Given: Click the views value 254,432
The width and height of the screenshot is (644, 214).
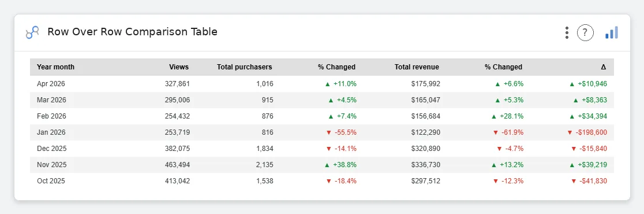Looking at the screenshot, I should click(x=177, y=116).
